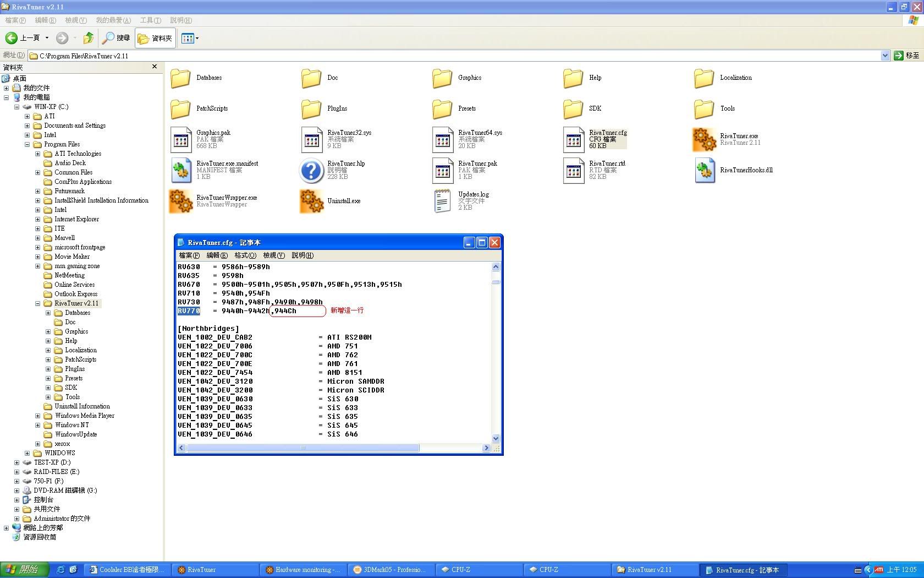Close the Folders side pane
Viewport: 924px width, 578px height.
(x=155, y=67)
